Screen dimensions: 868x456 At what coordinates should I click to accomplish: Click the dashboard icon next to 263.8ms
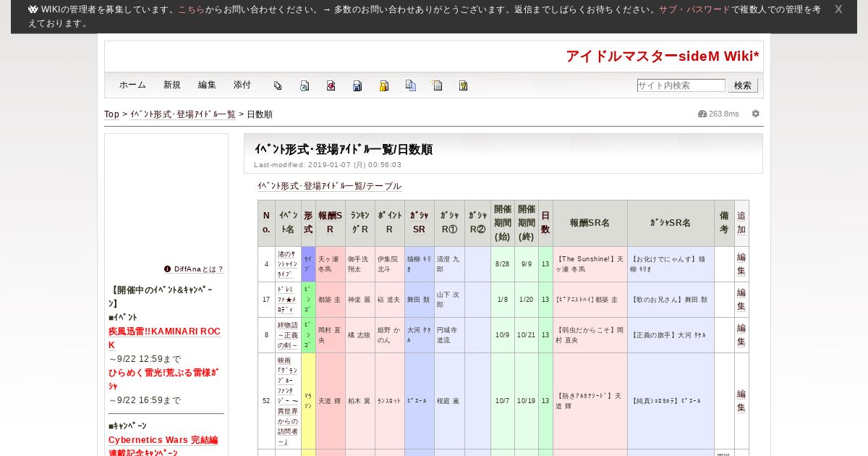702,114
